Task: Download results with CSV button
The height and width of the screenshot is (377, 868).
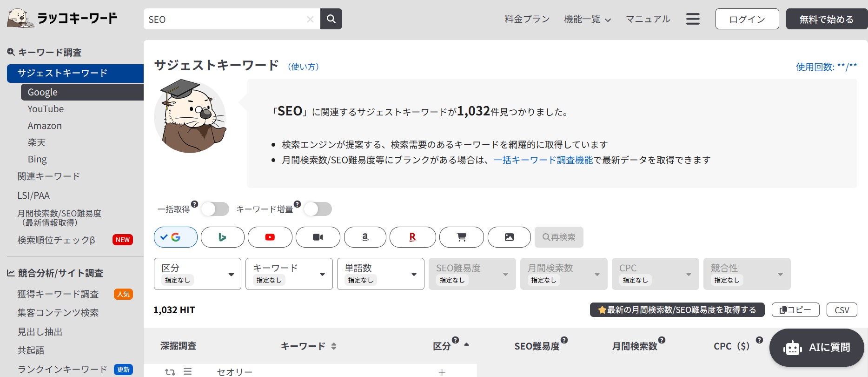Action: (x=842, y=310)
